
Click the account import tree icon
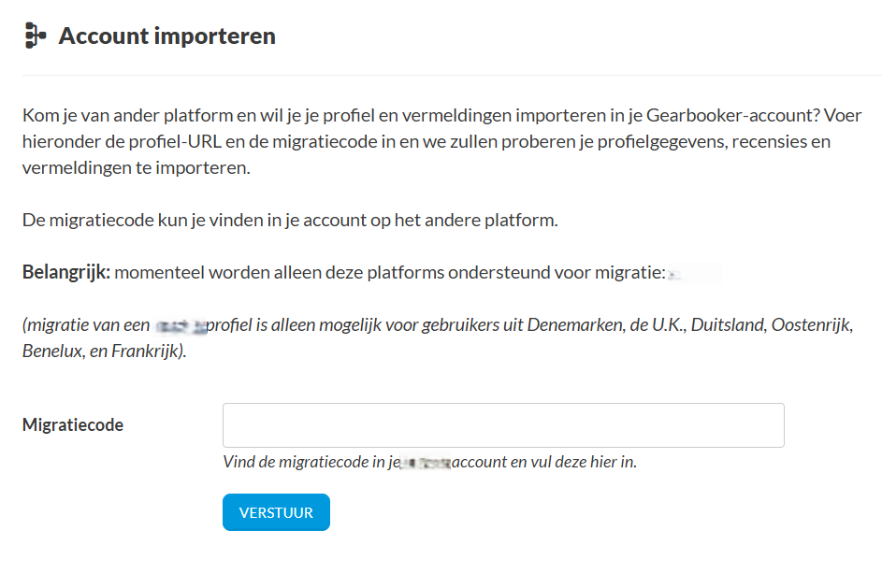[x=36, y=36]
